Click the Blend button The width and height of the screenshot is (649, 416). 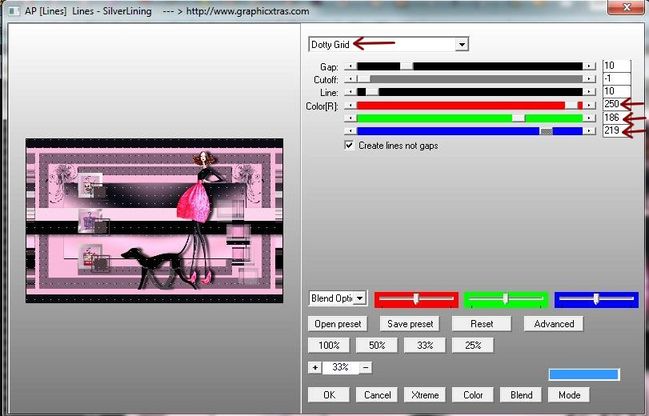click(521, 395)
